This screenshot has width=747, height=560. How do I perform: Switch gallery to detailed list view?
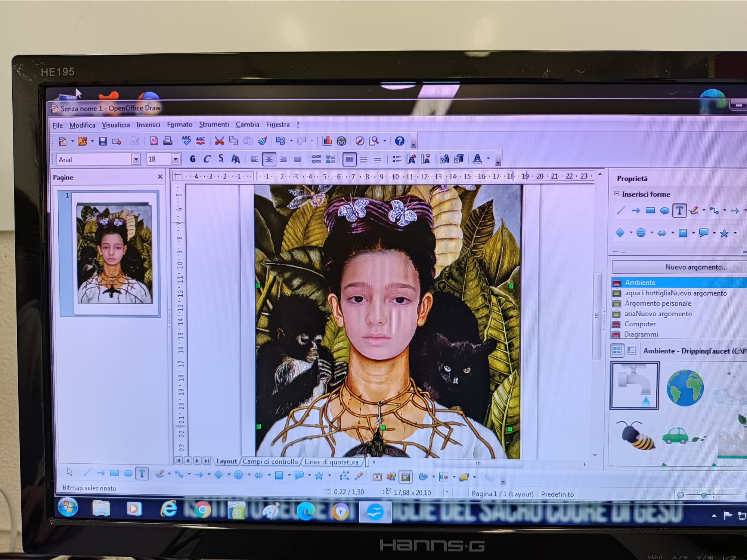pyautogui.click(x=631, y=350)
